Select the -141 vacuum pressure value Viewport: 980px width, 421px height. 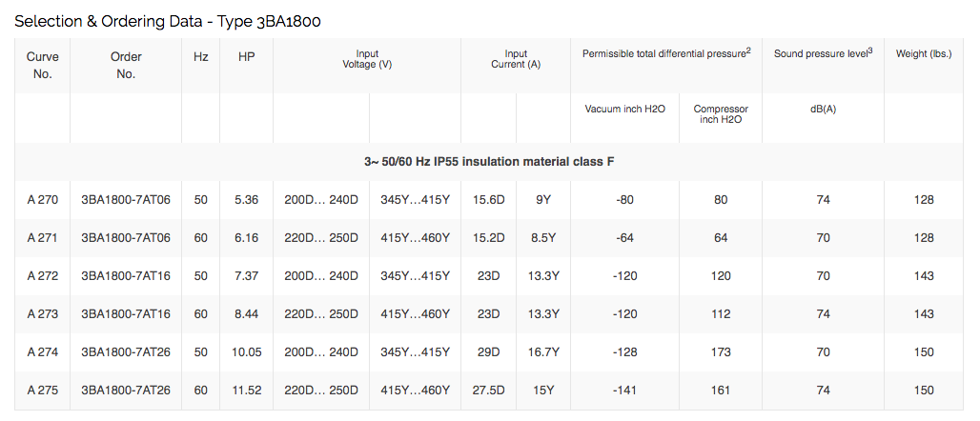click(x=624, y=391)
